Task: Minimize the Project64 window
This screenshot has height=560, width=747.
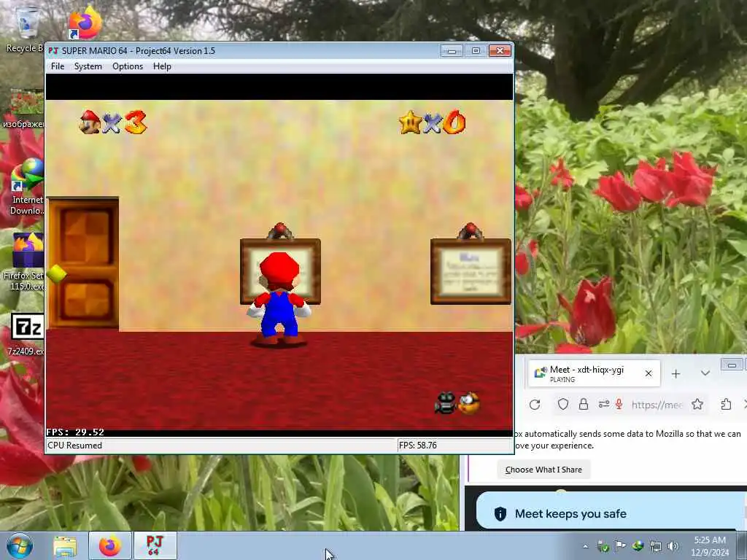Action: (452, 50)
